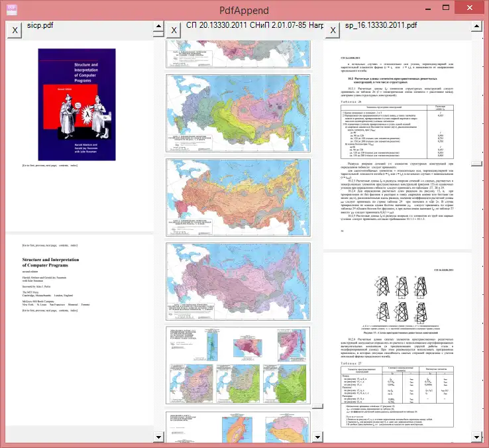Viewport: 489px width, 448px height.
Task: Select the bottom map page with orange regions
Action: (239, 427)
